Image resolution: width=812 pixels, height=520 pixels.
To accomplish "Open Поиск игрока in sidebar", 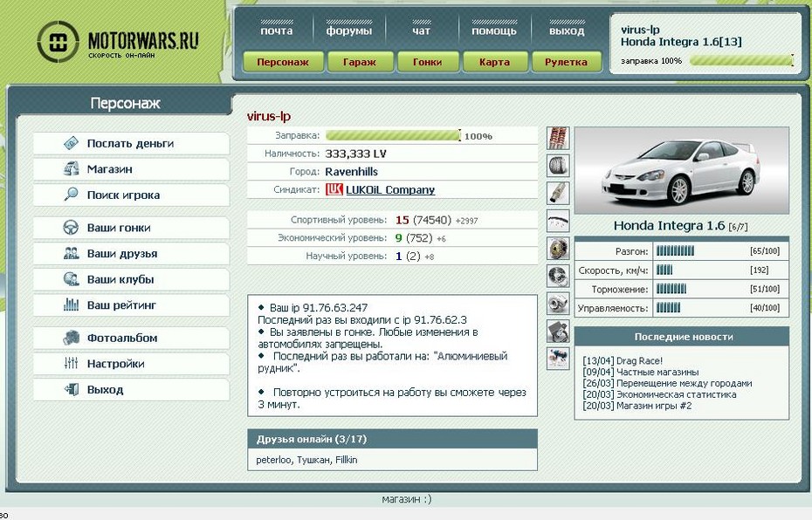I will click(132, 195).
